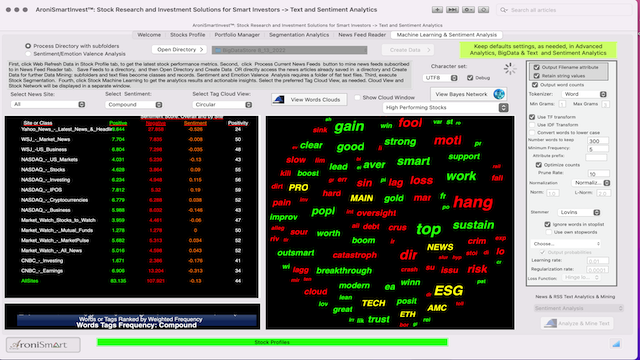This screenshot has height=360, width=640.
Task: Open the Select News Site dropdown
Action: [x=48, y=104]
